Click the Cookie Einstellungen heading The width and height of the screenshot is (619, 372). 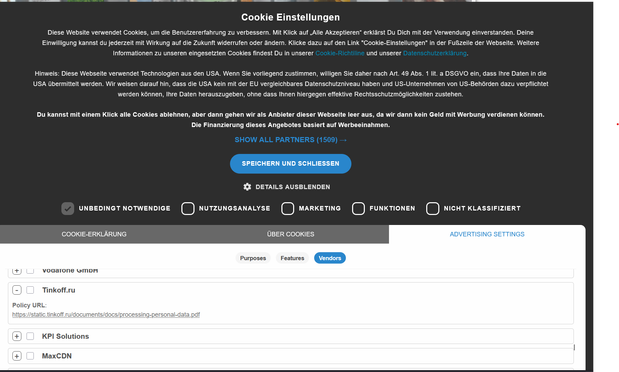[291, 17]
